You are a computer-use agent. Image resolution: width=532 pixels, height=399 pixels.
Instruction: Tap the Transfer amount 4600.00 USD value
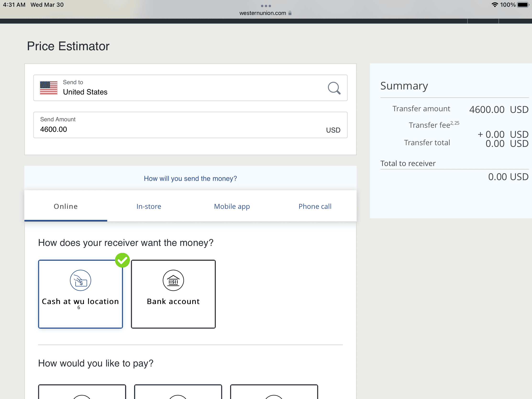click(499, 110)
